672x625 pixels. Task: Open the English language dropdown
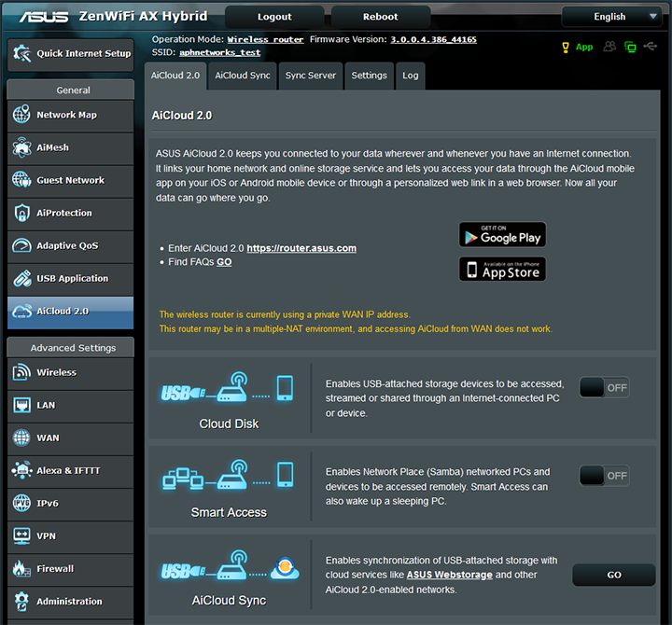click(x=614, y=17)
